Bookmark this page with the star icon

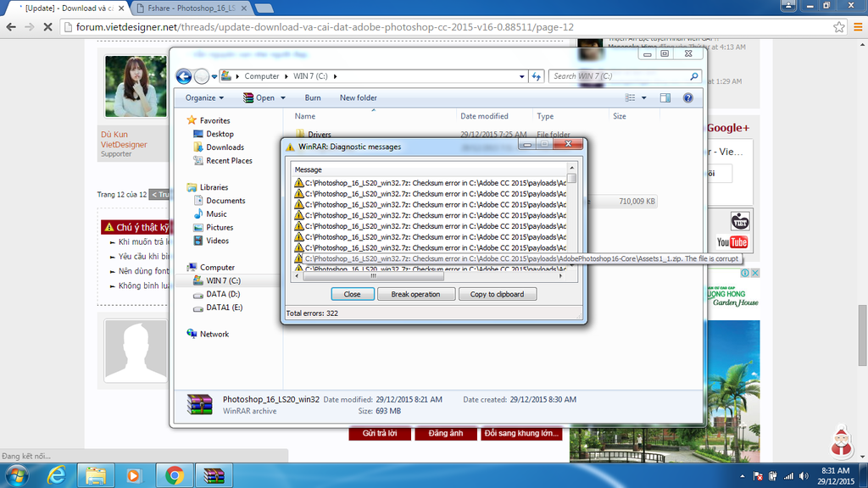[x=838, y=27]
